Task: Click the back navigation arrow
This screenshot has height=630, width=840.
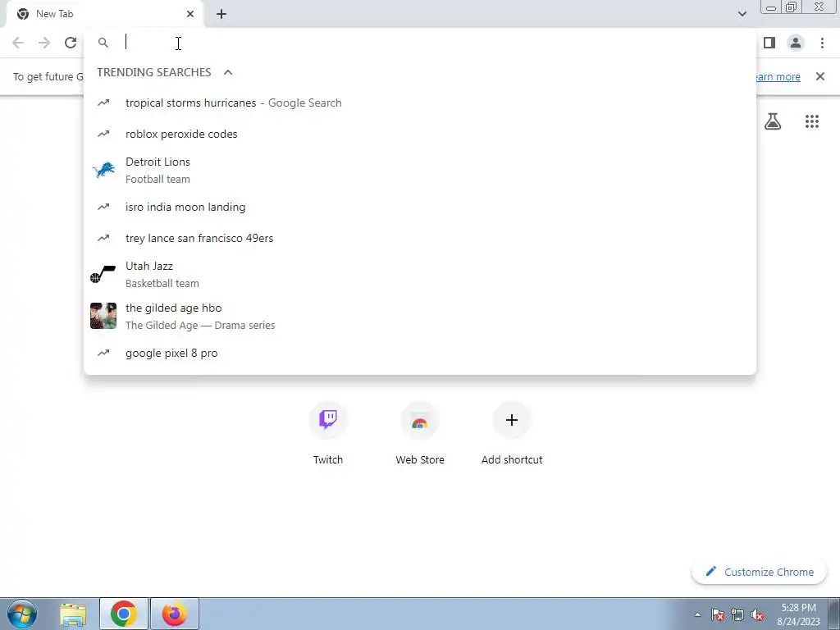Action: point(18,43)
